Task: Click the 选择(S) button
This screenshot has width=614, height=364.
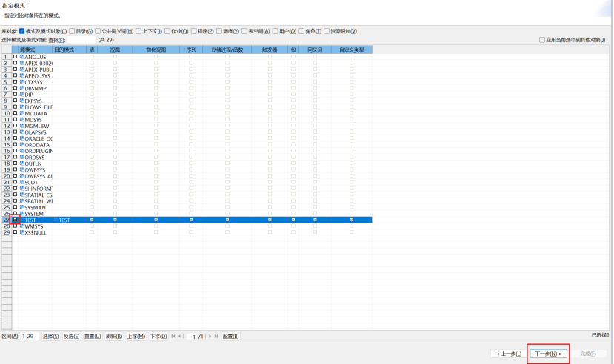Action: pos(50,336)
